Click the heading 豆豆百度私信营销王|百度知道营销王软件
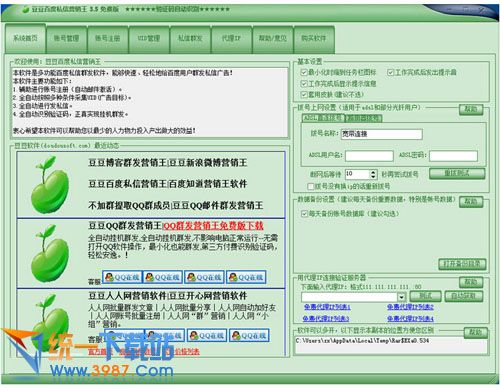The image size is (500, 385). click(168, 184)
